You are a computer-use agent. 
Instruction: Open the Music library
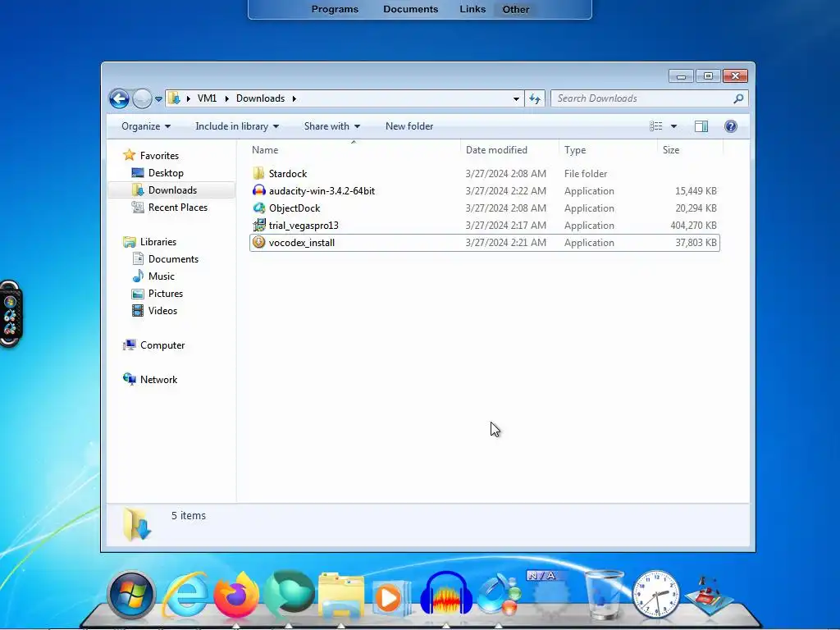coord(162,276)
